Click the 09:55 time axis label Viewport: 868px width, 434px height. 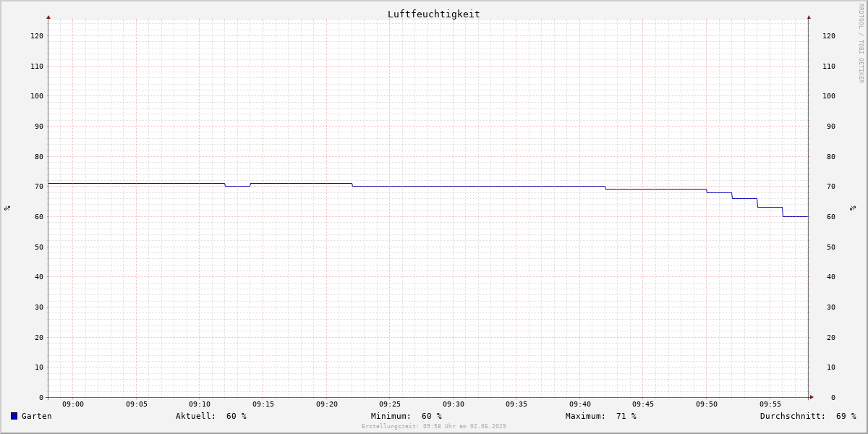(770, 404)
